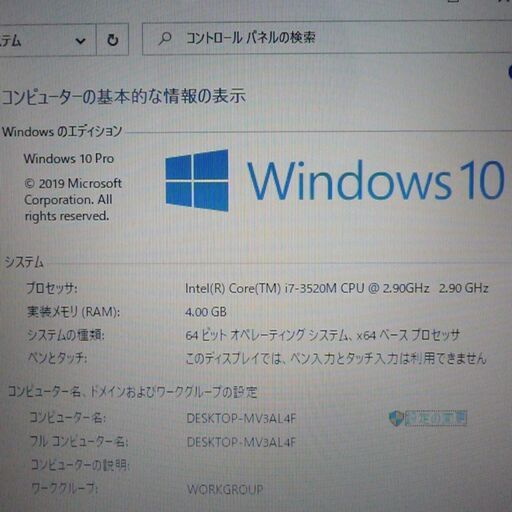512x512 pixels.
Task: Click the address bar refresh icon
Action: tap(113, 40)
